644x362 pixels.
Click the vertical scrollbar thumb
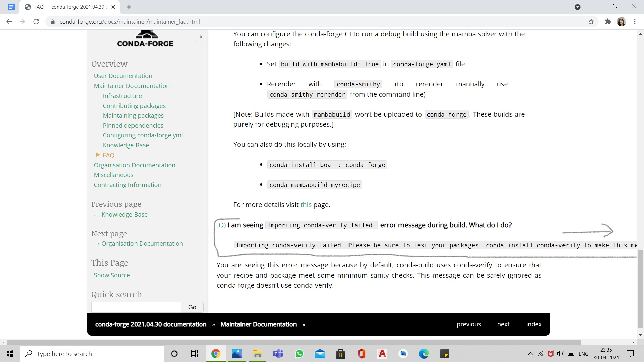click(x=640, y=289)
